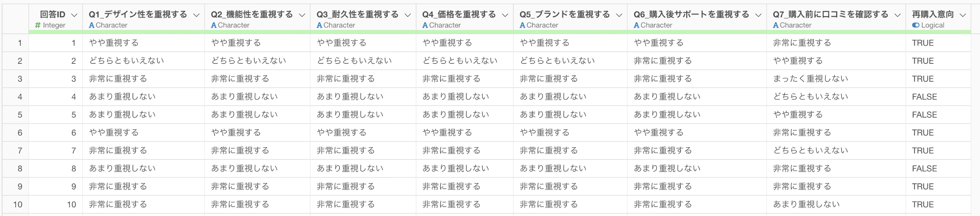Click the Character type icon under Q7
The image size is (980, 216).
(775, 25)
